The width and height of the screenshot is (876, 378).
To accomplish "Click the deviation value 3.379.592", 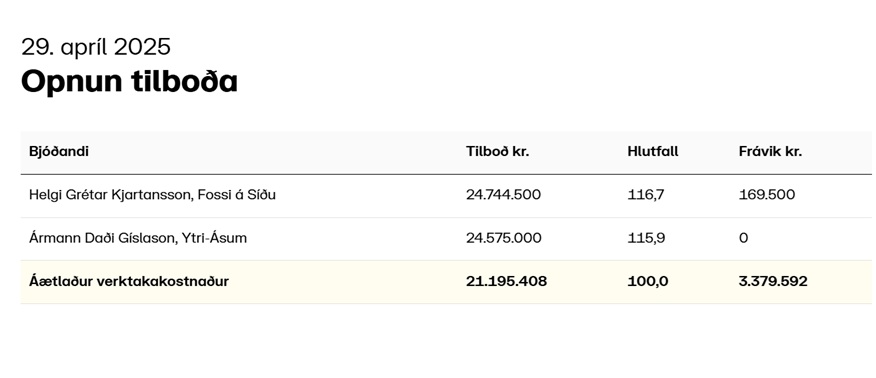I will pyautogui.click(x=773, y=281).
